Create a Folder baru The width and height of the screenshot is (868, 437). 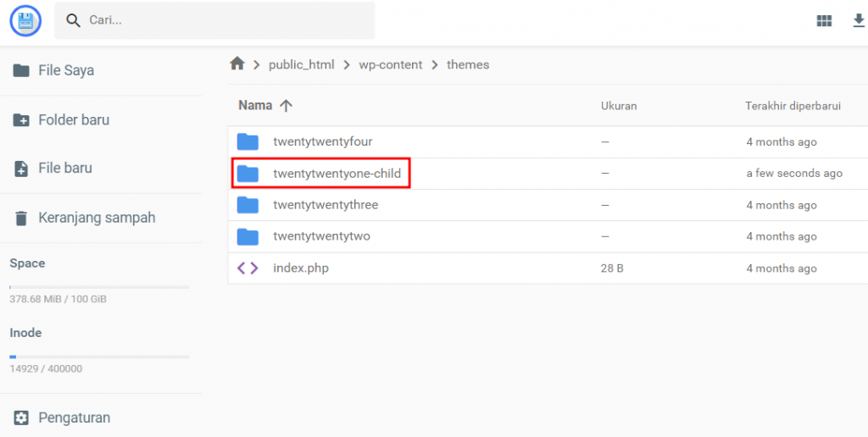[74, 119]
